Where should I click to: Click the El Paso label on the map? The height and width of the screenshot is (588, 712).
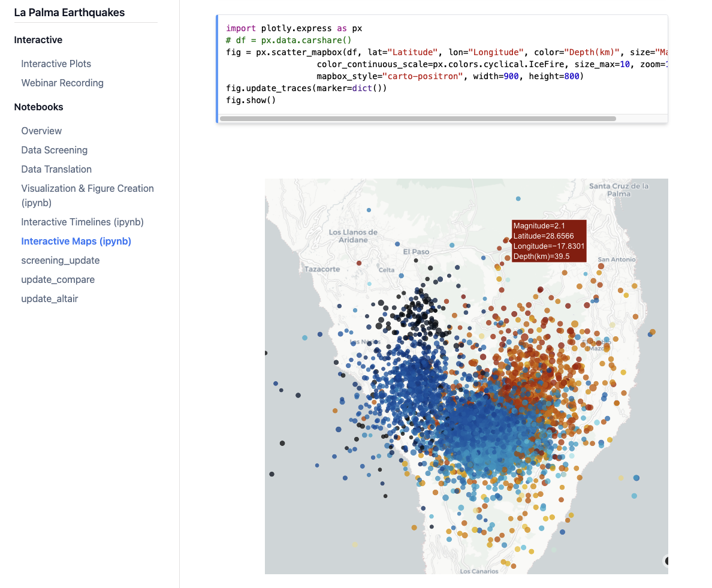point(416,252)
